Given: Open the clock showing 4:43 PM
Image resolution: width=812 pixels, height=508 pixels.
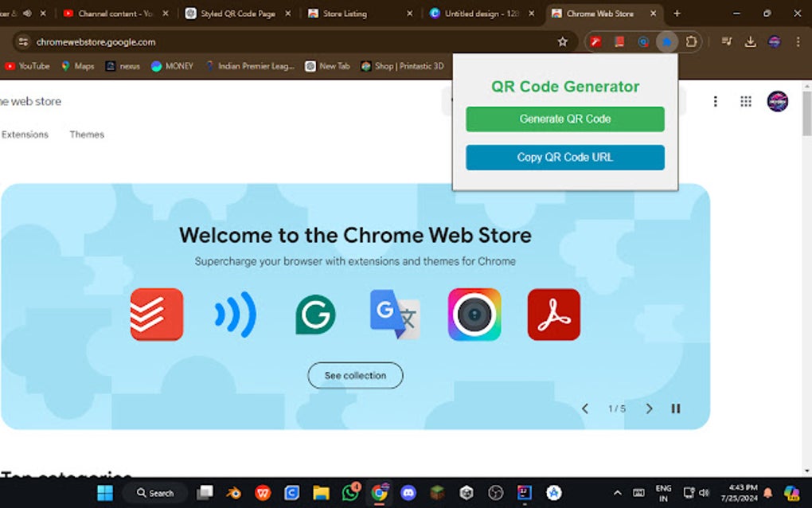Looking at the screenshot, I should pyautogui.click(x=739, y=493).
